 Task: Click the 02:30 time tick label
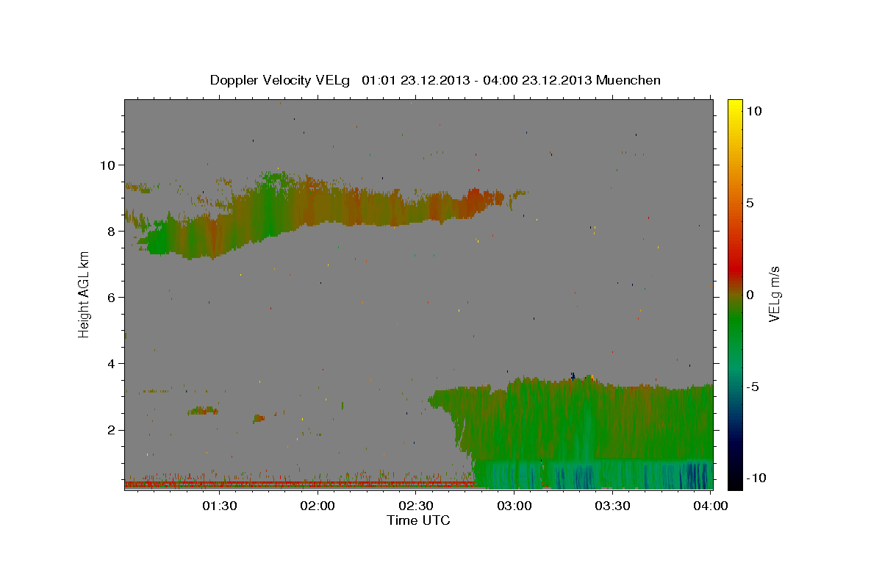coord(416,506)
